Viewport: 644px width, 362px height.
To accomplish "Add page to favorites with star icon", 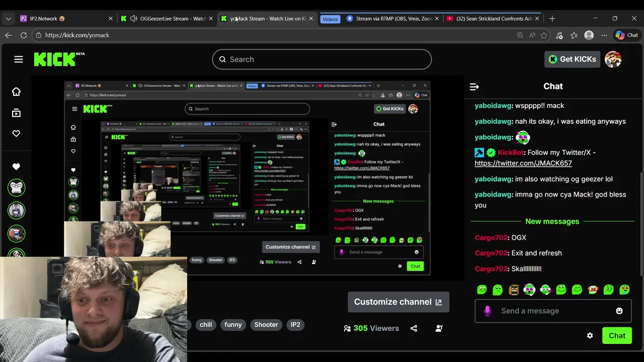I will (544, 35).
